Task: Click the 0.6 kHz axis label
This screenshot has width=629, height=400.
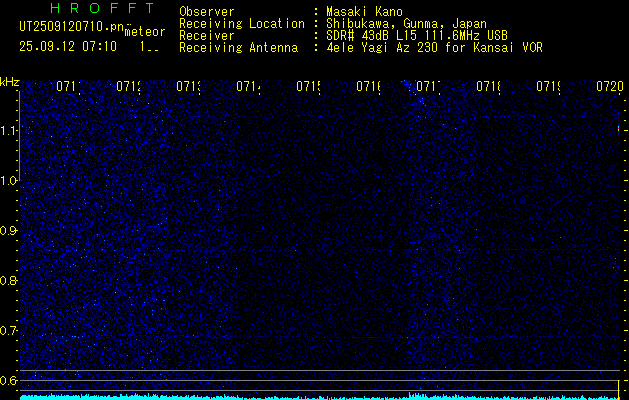Action: pyautogui.click(x=9, y=380)
